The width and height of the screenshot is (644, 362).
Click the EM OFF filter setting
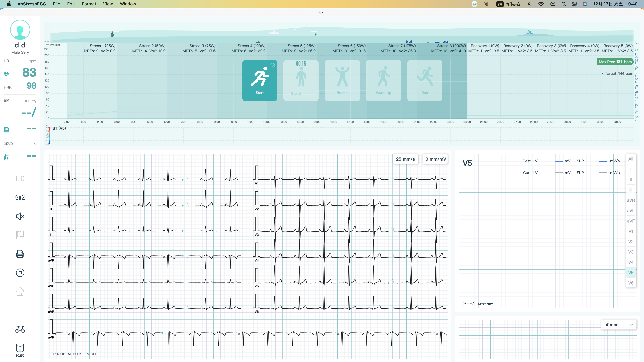[91, 354]
